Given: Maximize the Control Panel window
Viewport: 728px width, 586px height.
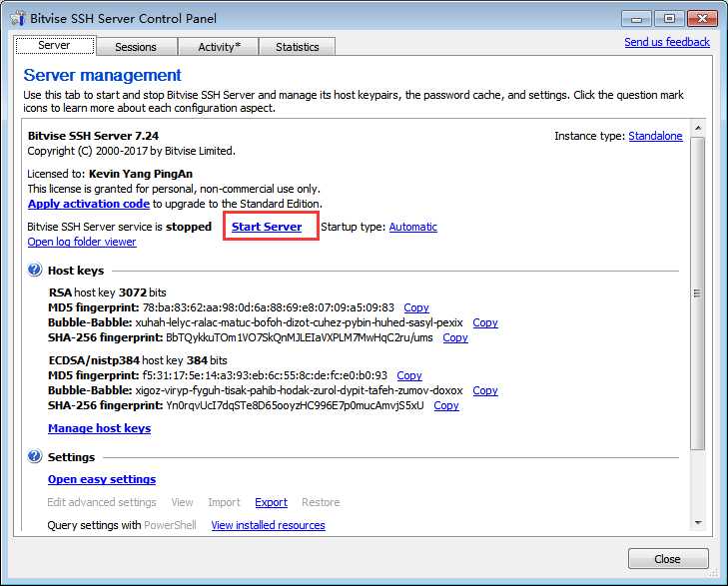Looking at the screenshot, I should [669, 19].
